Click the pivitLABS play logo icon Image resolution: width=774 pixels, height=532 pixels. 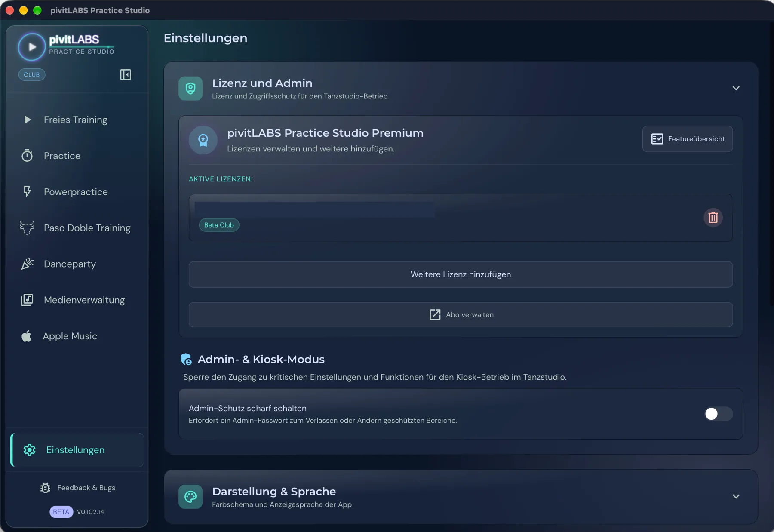click(x=31, y=46)
